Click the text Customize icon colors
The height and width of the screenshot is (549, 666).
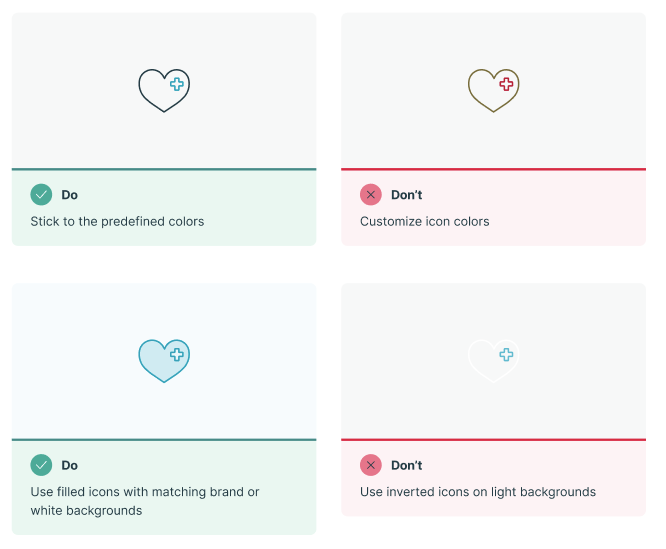[425, 221]
